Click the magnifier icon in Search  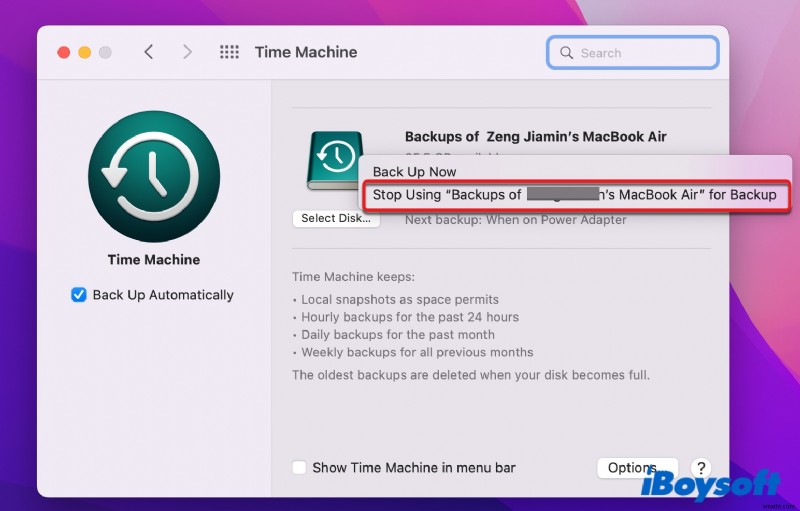coord(566,53)
